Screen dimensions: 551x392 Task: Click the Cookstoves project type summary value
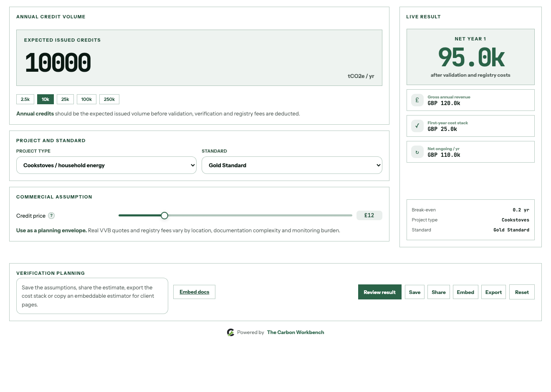coord(515,220)
